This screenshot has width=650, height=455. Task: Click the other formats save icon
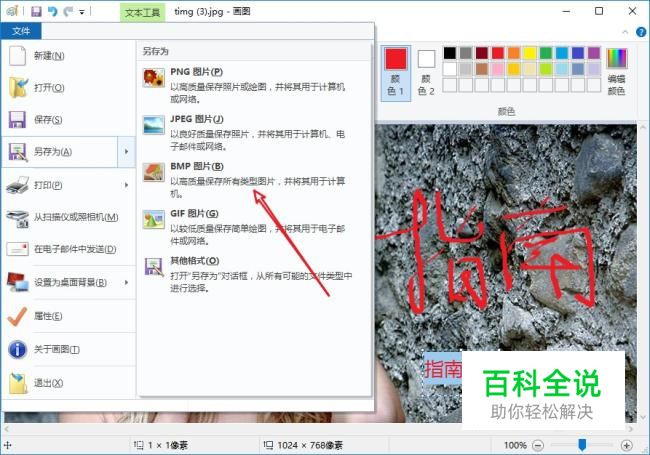coord(154,266)
